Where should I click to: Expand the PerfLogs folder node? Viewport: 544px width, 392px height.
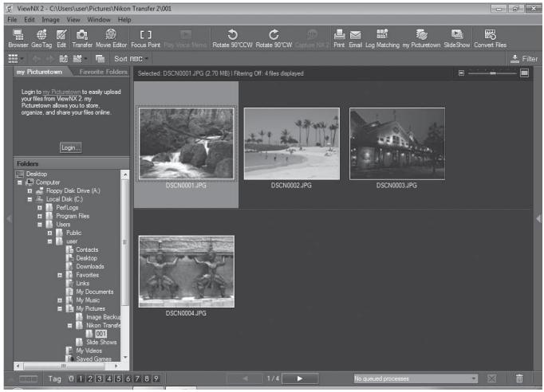(x=40, y=208)
